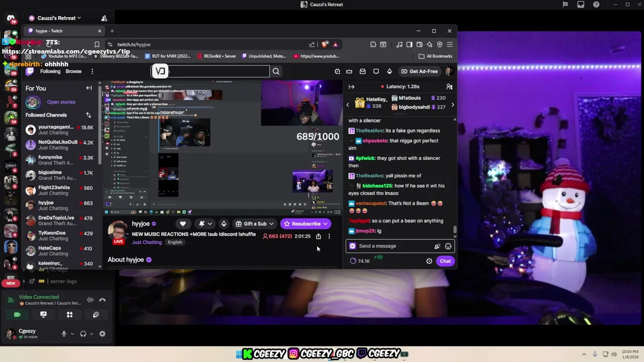Disconnect from Discord voice call
644x362 pixels.
point(103,300)
